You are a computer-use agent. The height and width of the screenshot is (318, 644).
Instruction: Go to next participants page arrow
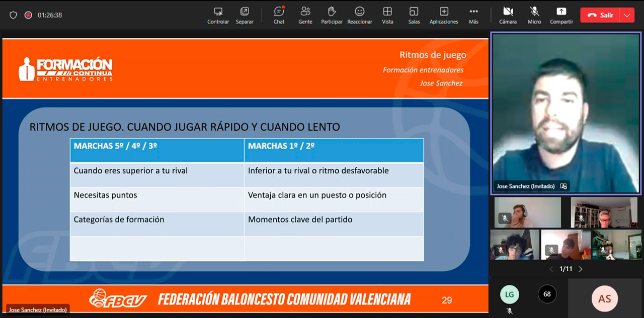pyautogui.click(x=581, y=269)
